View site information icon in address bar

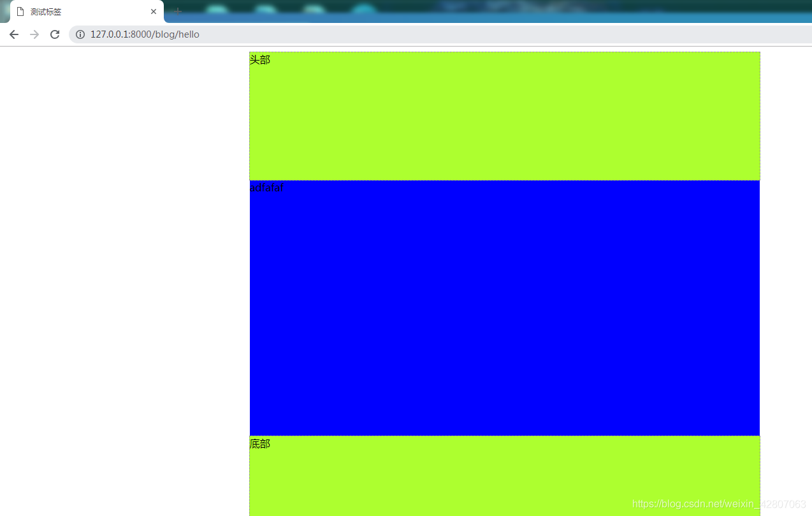[x=80, y=34]
